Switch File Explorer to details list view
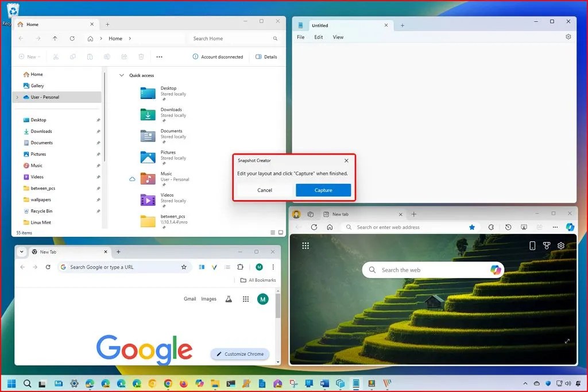Screen dimensions: 588x392 (x=273, y=232)
